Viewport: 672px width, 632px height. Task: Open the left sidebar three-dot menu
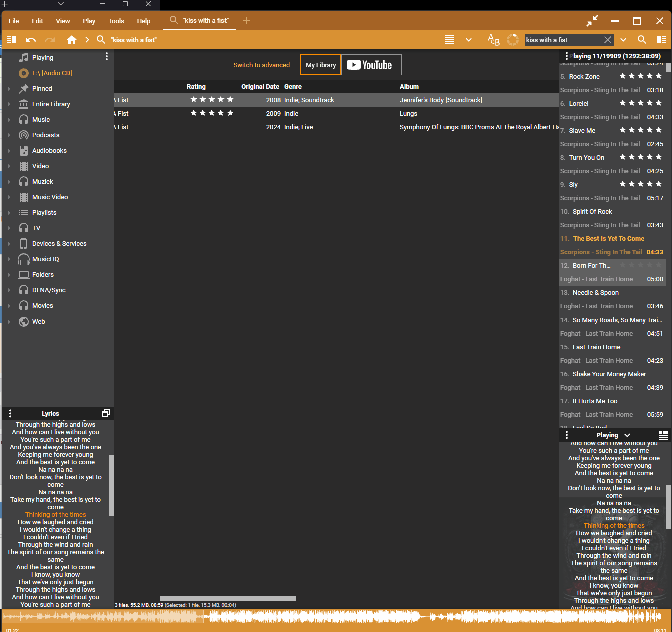pos(107,57)
